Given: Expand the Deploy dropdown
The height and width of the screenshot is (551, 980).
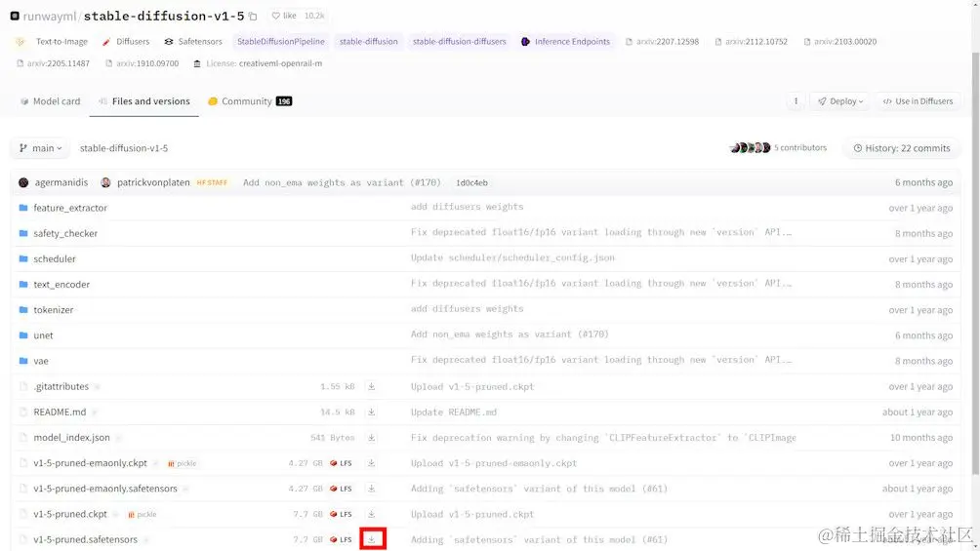Looking at the screenshot, I should click(840, 101).
